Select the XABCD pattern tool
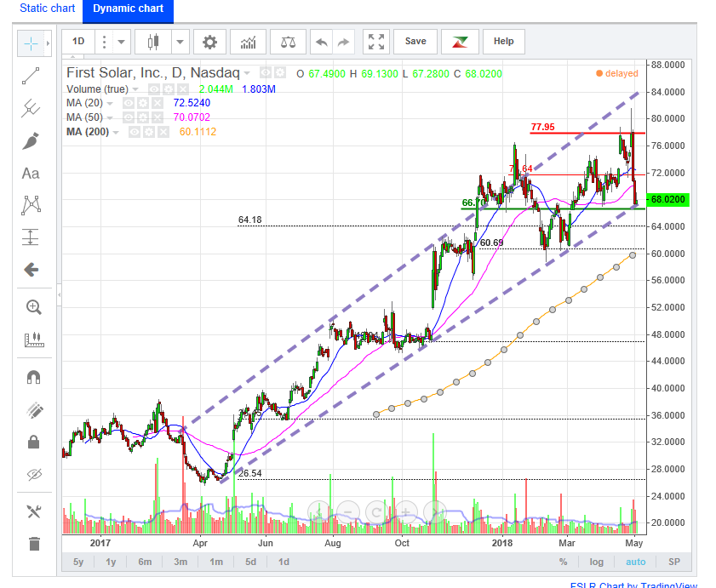716x588 pixels. pyautogui.click(x=31, y=205)
